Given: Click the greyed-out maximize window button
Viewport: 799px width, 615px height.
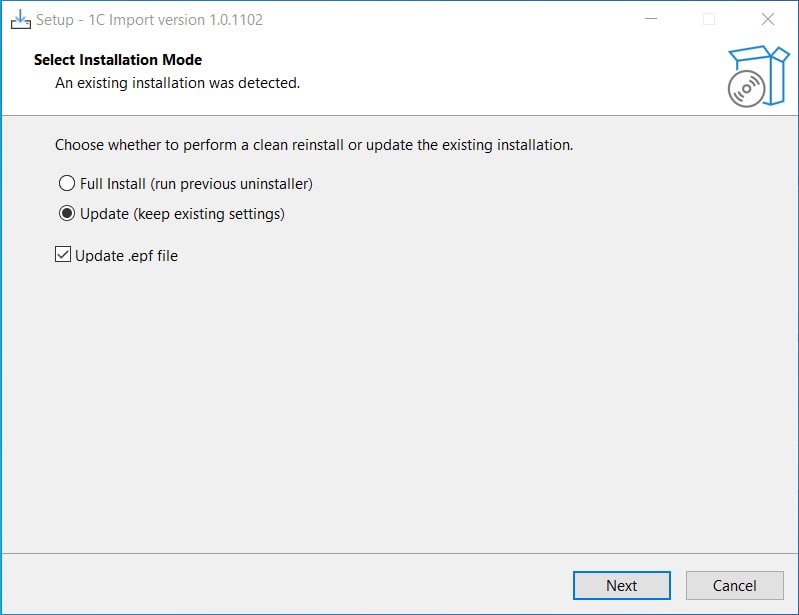Looking at the screenshot, I should 709,19.
